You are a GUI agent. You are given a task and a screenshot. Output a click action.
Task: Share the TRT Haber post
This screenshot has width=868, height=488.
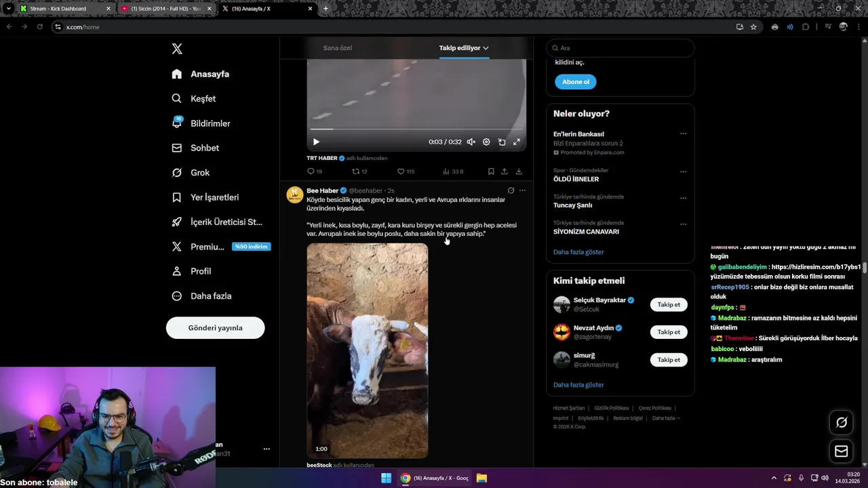505,171
